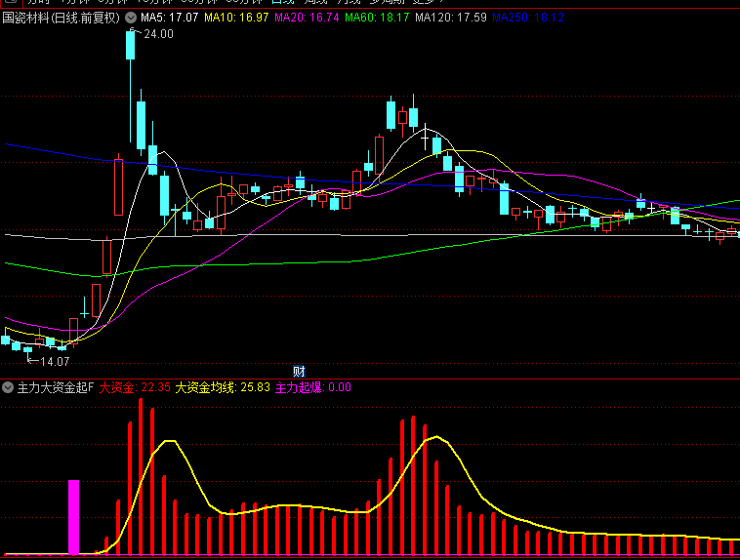Select the 主力起爆: 0.00 magenta label
Viewport: 740px width, 560px height.
click(312, 387)
